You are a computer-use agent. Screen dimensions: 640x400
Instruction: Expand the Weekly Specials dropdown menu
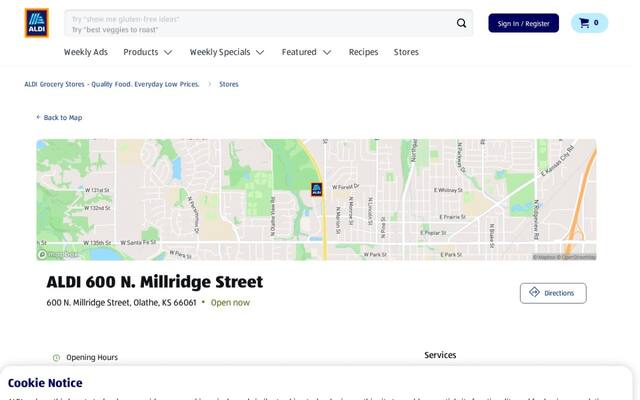coord(227,52)
